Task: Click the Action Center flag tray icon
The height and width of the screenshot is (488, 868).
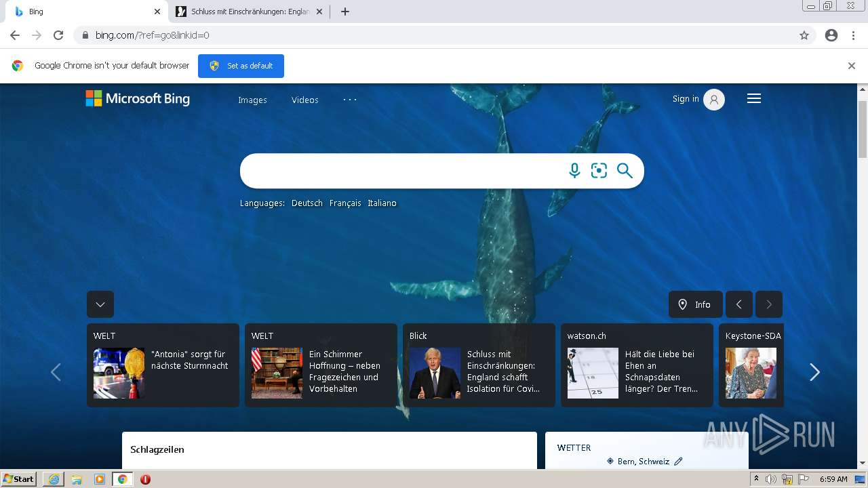Action: point(804,479)
